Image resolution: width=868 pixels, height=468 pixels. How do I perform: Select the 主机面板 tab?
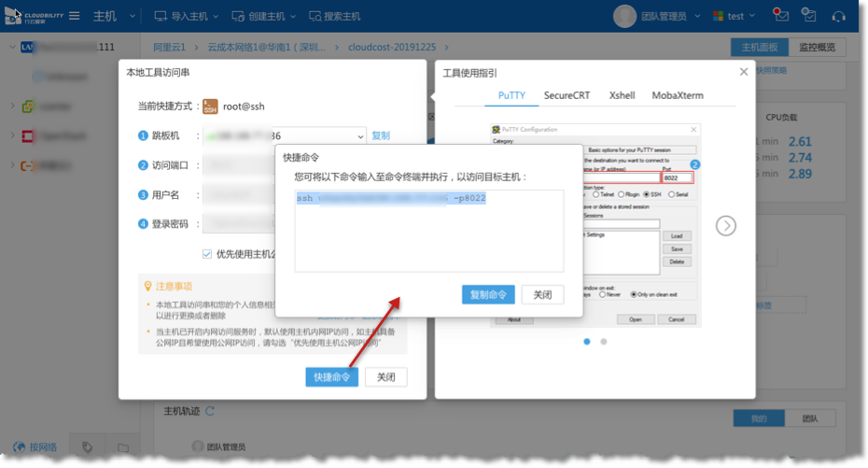760,47
